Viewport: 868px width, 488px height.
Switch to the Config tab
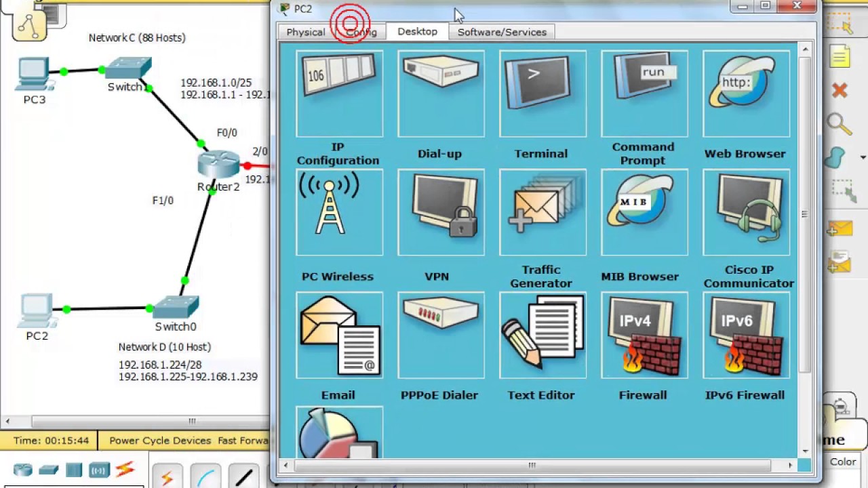click(361, 32)
